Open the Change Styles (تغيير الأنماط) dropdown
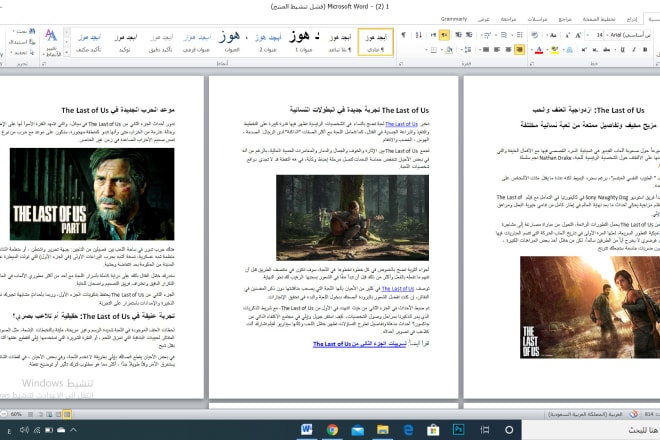Screen dimensions: 660x440 click(51, 42)
